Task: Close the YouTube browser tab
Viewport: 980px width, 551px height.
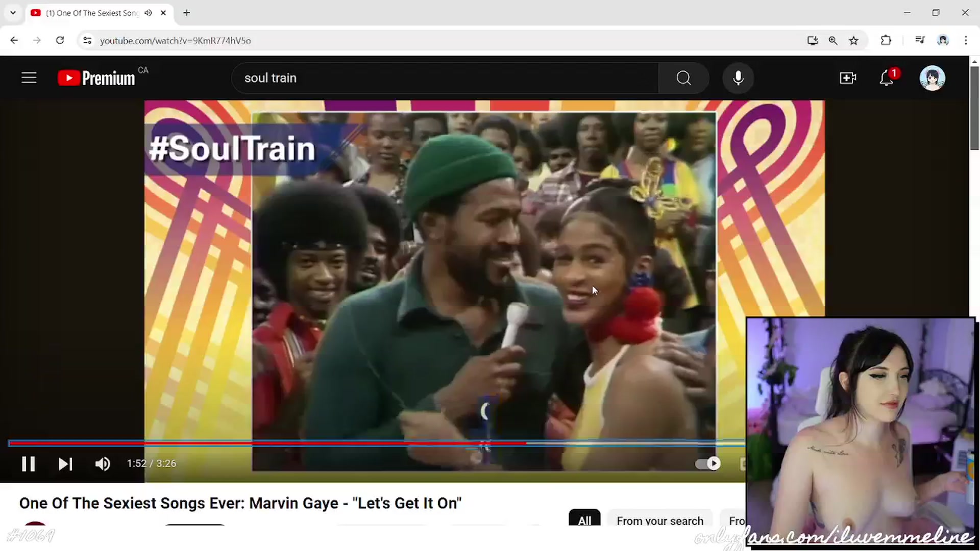Action: pos(163,13)
